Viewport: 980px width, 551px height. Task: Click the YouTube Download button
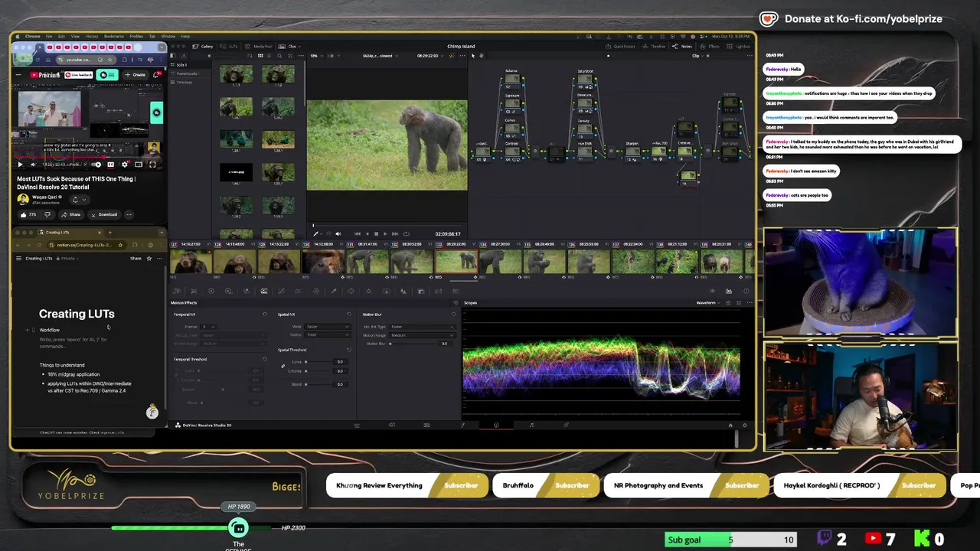[104, 214]
